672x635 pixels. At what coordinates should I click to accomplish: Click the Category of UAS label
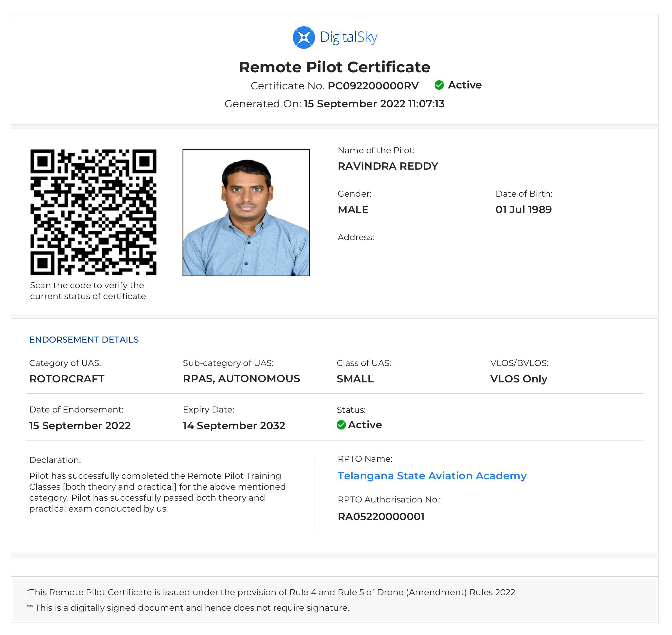pos(65,363)
